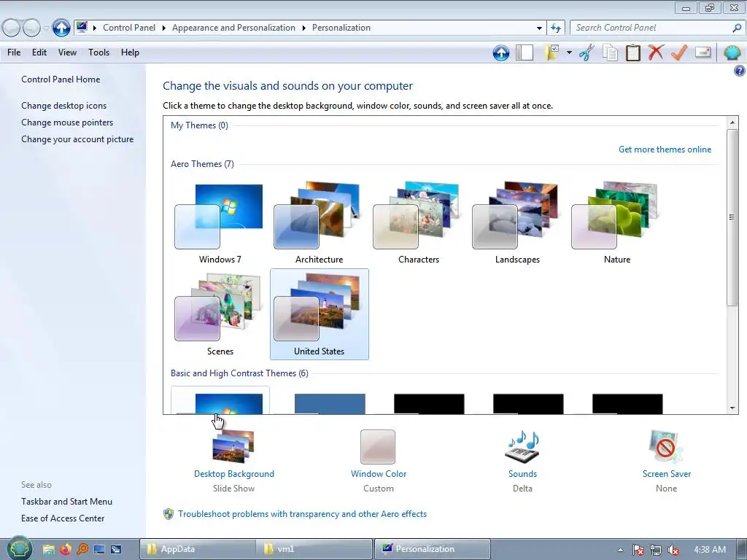The height and width of the screenshot is (560, 747).
Task: Open the Edit menu
Action: [x=39, y=52]
